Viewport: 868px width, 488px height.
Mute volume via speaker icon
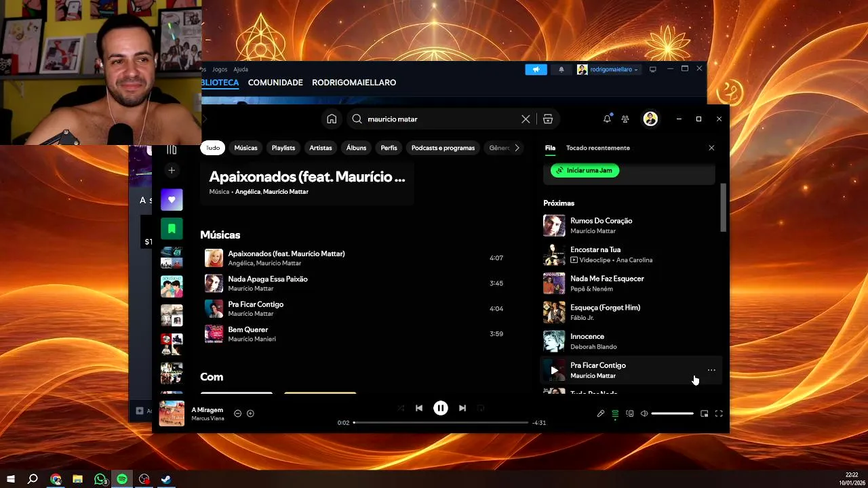644,413
